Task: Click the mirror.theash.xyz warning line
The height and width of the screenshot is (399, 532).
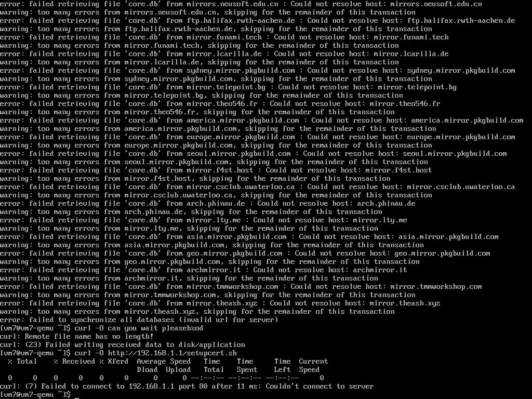Action: pyautogui.click(x=197, y=312)
